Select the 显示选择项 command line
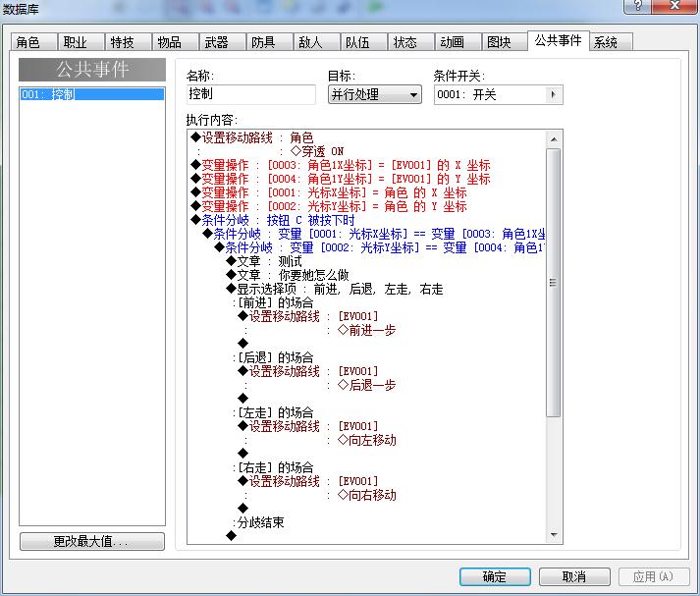The width and height of the screenshot is (700, 596). point(335,290)
